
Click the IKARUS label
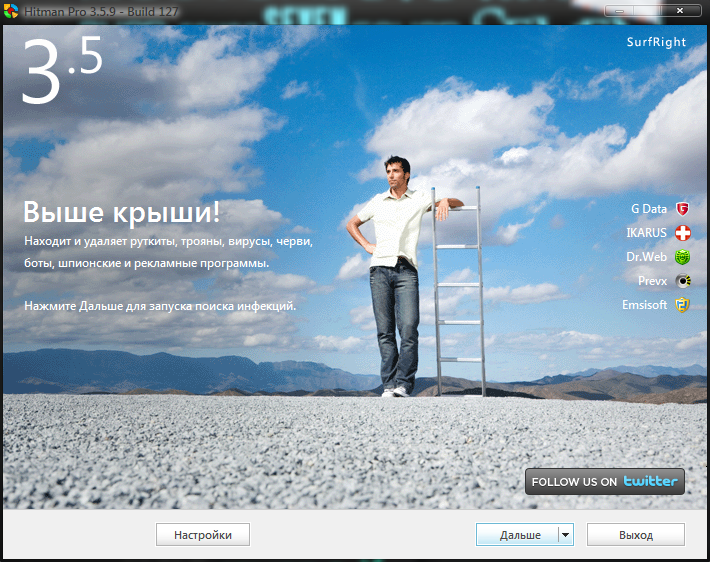647,233
